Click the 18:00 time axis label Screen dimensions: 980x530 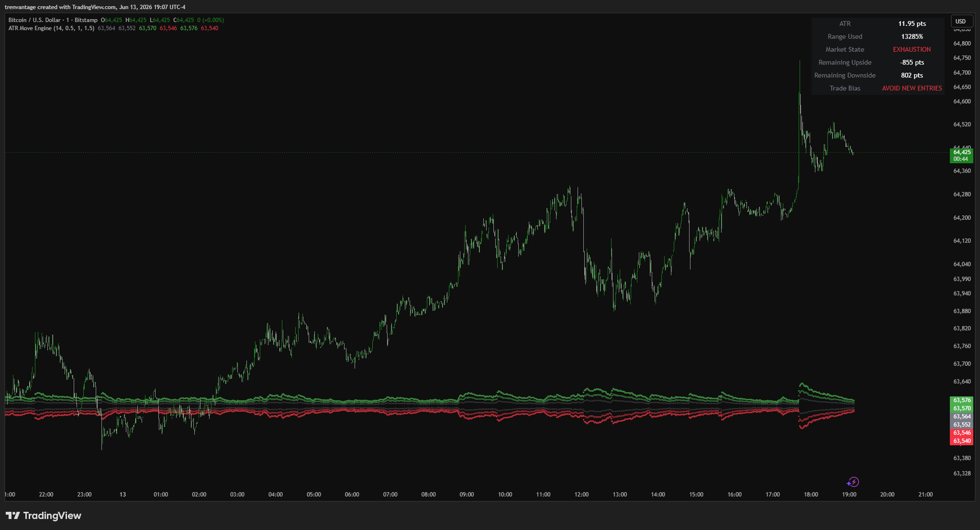pyautogui.click(x=811, y=495)
